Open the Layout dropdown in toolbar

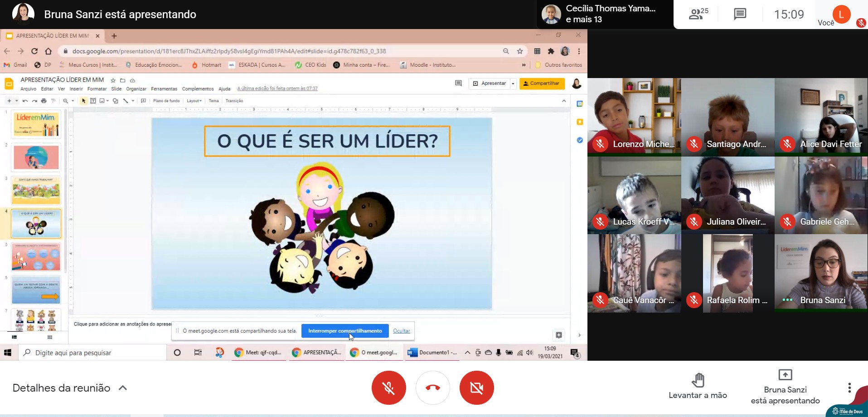tap(194, 101)
